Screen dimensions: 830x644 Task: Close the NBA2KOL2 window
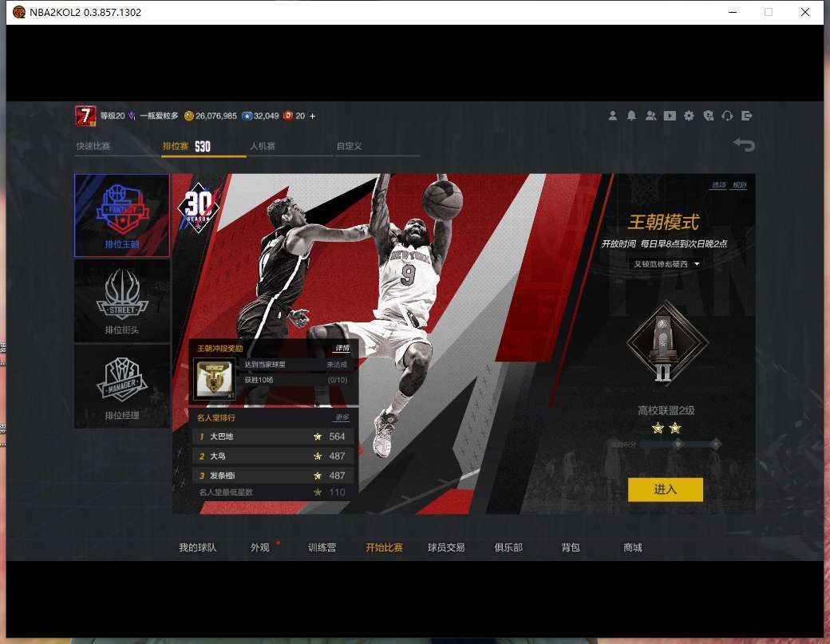(805, 12)
